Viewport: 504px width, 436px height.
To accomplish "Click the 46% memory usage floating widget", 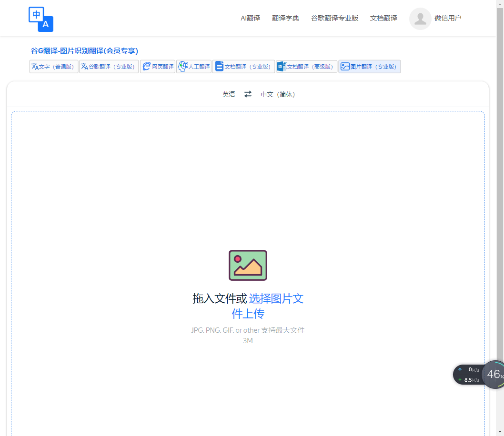I will 494,374.
